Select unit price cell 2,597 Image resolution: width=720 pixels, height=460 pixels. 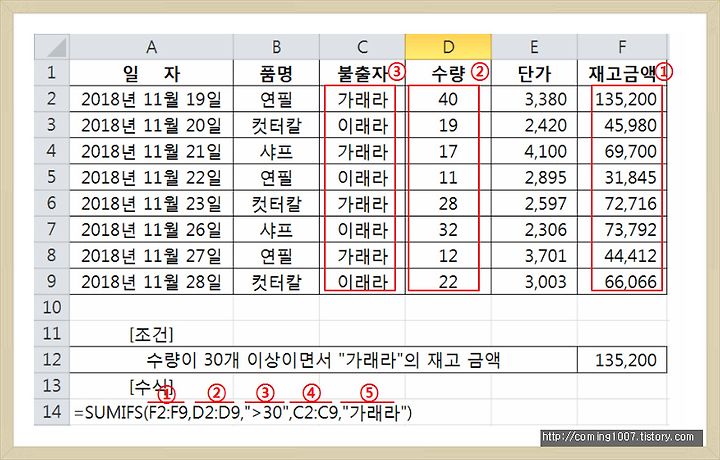[x=534, y=203]
